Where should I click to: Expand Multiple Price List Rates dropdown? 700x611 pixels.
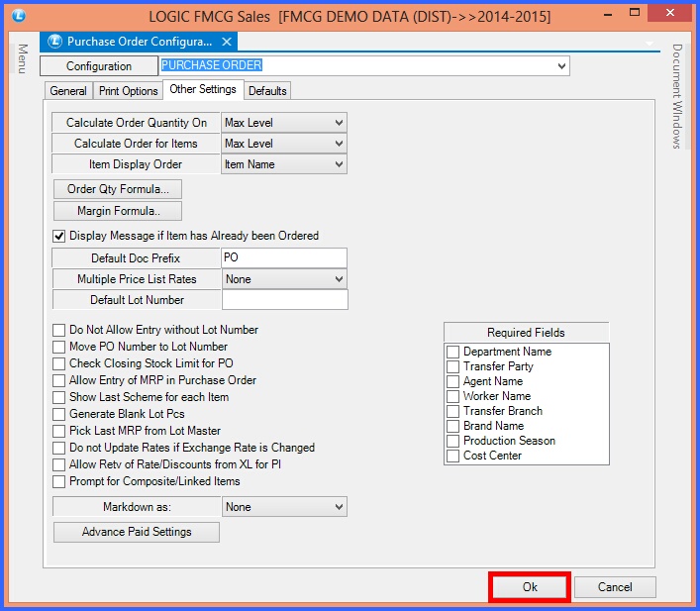339,279
